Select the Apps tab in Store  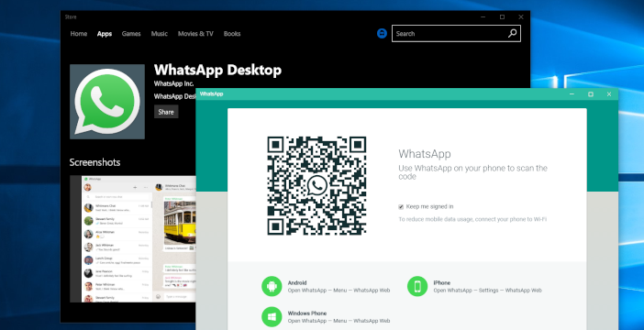105,34
